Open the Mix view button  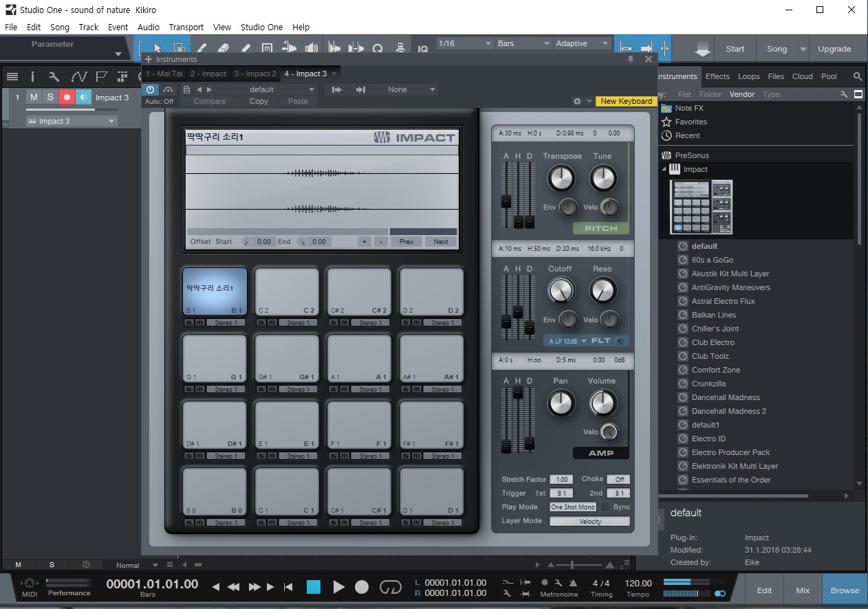(x=803, y=590)
